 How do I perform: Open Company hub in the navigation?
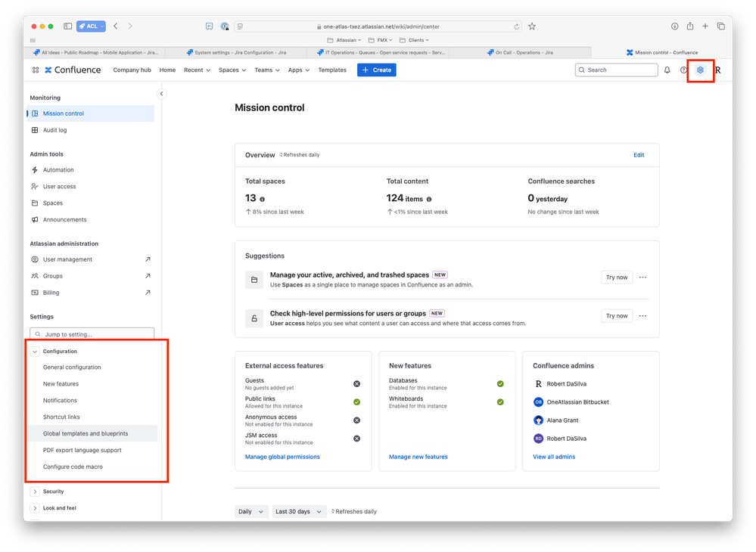[x=132, y=70]
